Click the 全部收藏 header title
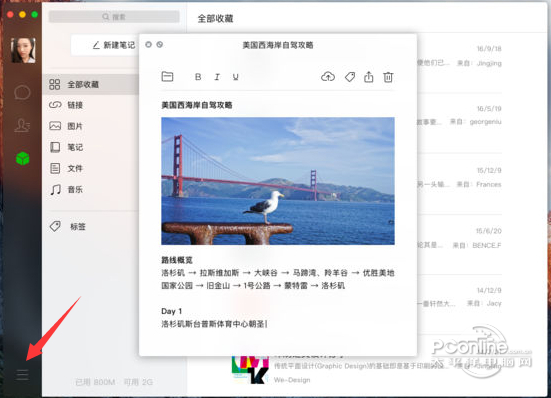This screenshot has width=551, height=398. 215,18
